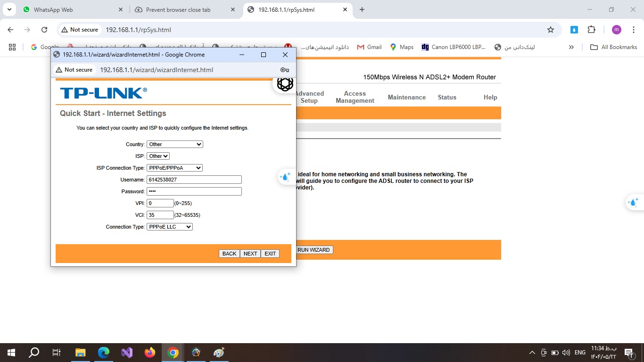
Task: Open File Explorer from the taskbar
Action: [x=81, y=353]
